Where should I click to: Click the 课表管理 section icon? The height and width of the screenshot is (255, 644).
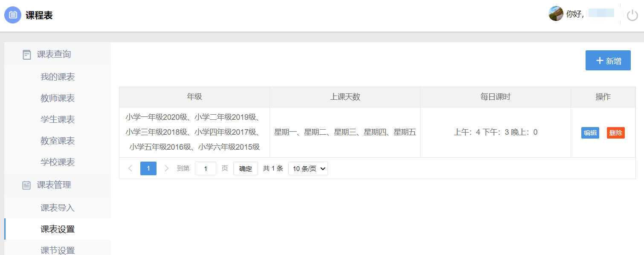(x=27, y=185)
